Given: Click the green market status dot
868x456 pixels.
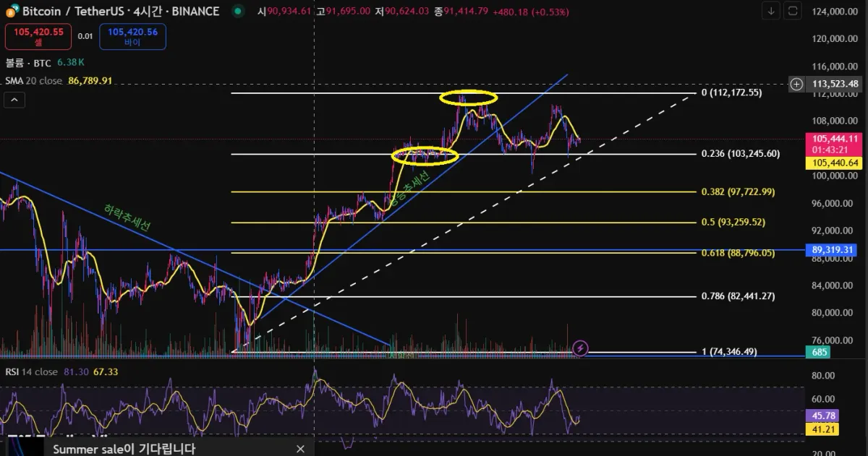Looking at the screenshot, I should click(237, 12).
